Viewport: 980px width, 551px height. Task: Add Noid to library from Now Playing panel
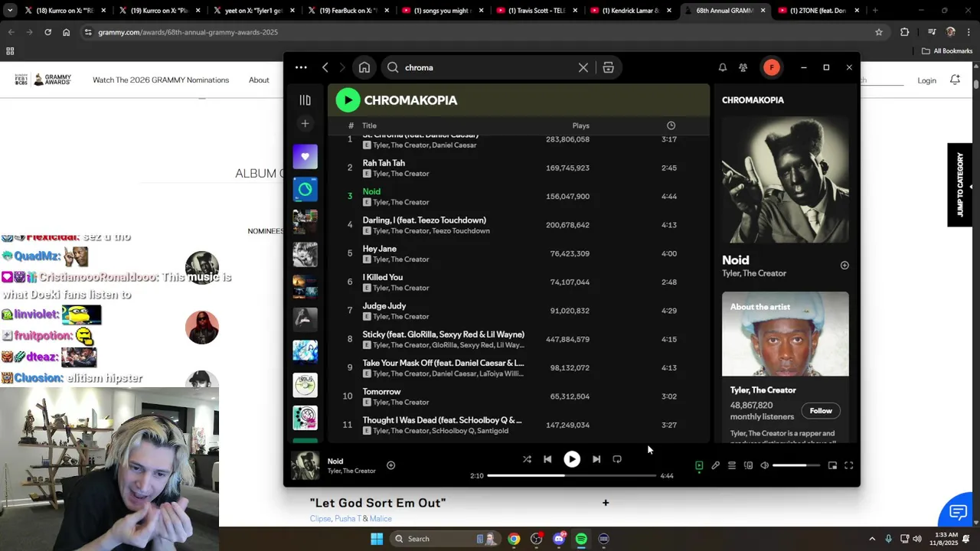pyautogui.click(x=844, y=266)
